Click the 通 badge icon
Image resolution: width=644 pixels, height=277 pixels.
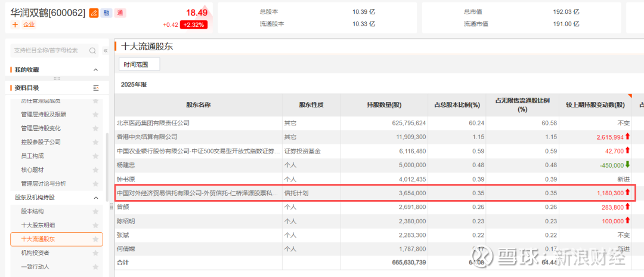[x=120, y=13]
